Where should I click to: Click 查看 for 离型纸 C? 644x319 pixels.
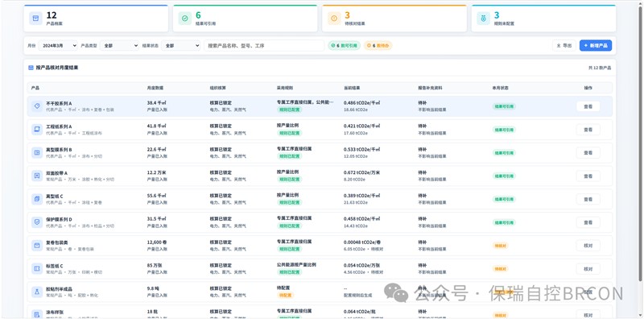click(588, 200)
